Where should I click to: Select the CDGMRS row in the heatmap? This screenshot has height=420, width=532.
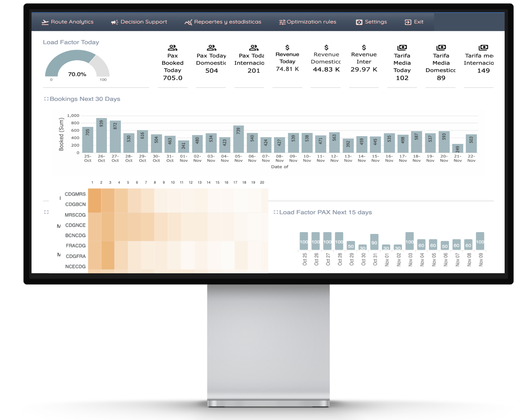click(75, 194)
